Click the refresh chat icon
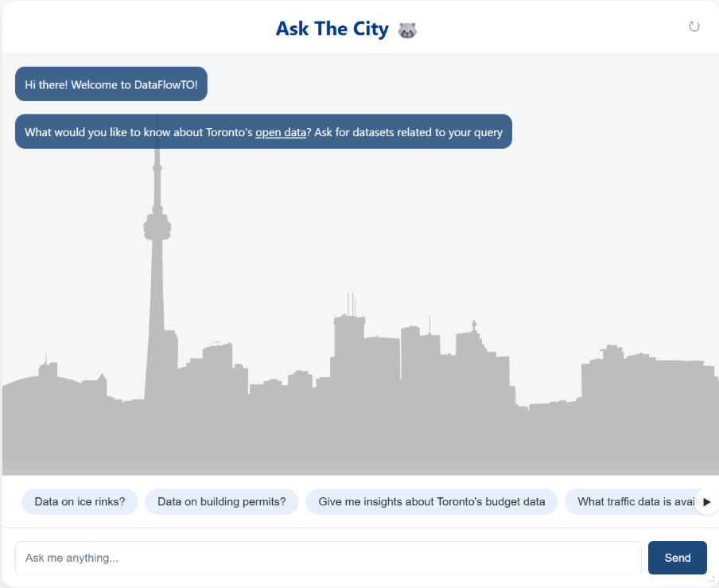 click(x=694, y=26)
